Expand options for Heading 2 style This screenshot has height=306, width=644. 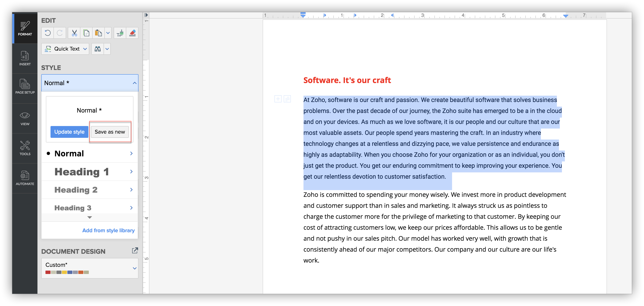tap(131, 190)
